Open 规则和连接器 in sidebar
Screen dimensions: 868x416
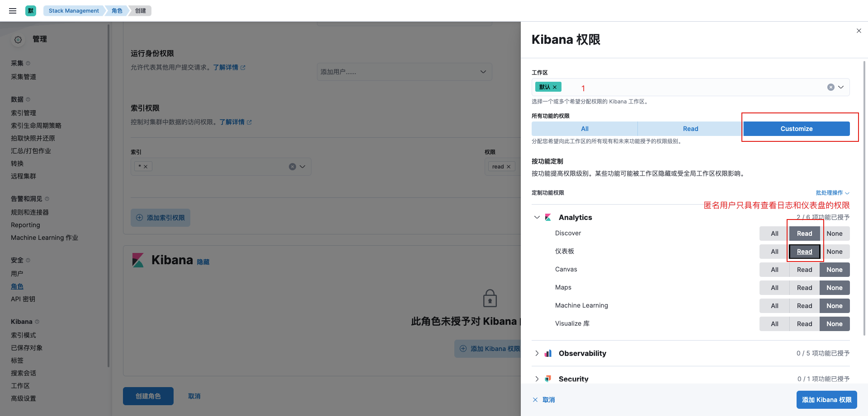click(x=30, y=212)
